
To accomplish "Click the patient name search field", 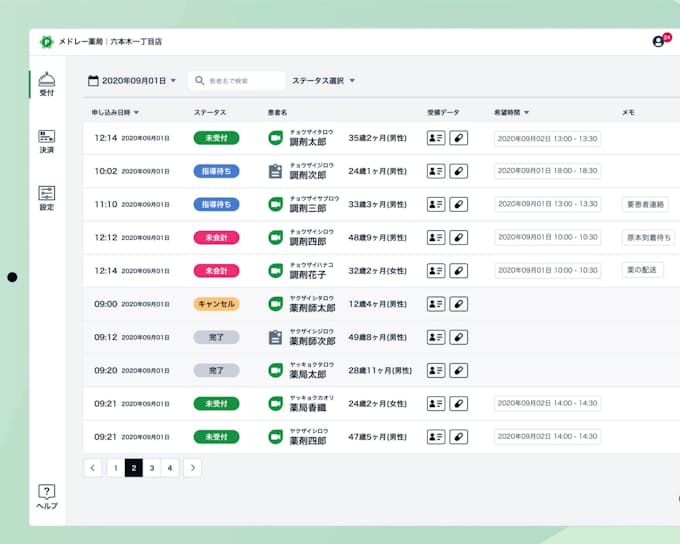I will (x=240, y=80).
